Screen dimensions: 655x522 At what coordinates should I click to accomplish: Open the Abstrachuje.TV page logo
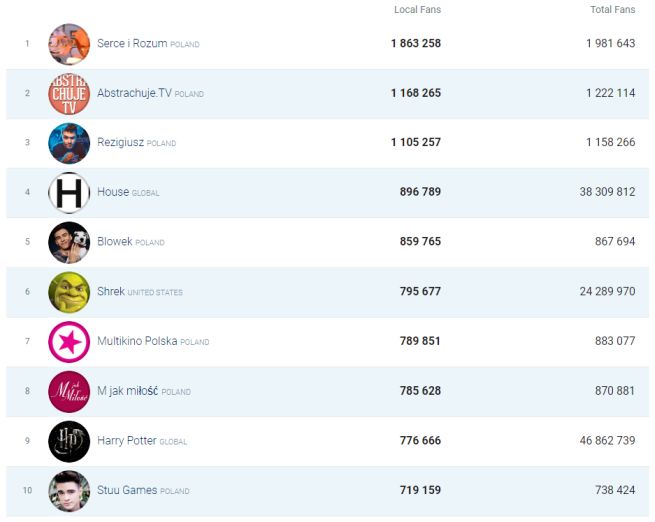(69, 93)
